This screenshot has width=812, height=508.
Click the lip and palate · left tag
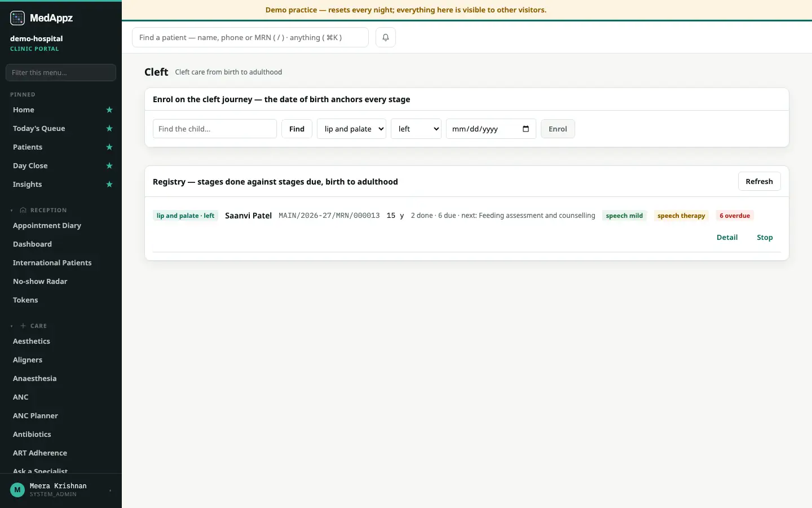(x=186, y=216)
